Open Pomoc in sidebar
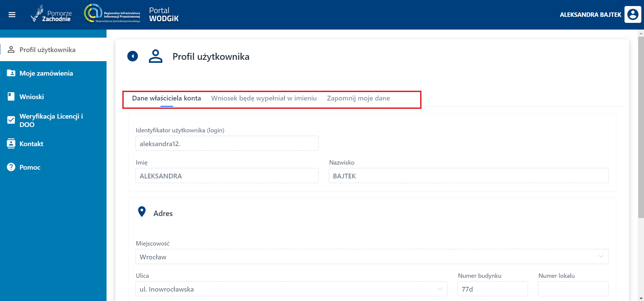 click(53, 167)
